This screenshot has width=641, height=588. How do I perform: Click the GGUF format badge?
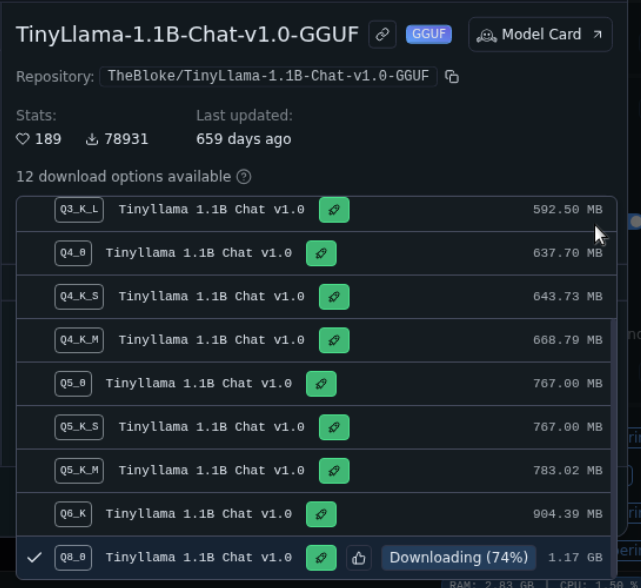(x=429, y=35)
